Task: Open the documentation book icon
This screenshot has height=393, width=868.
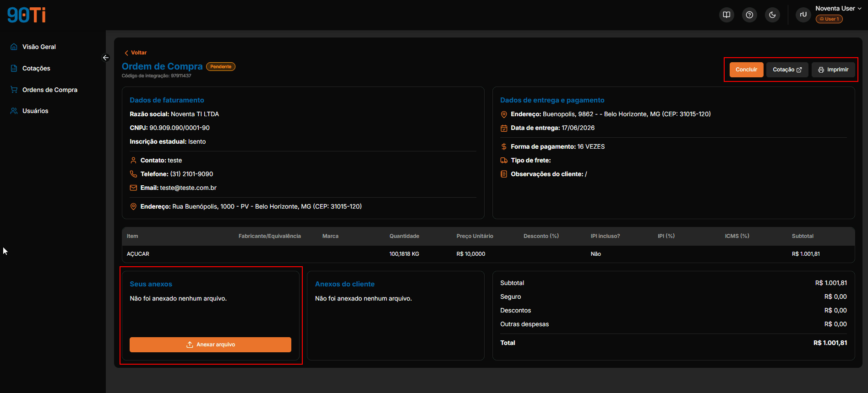Action: click(x=726, y=15)
